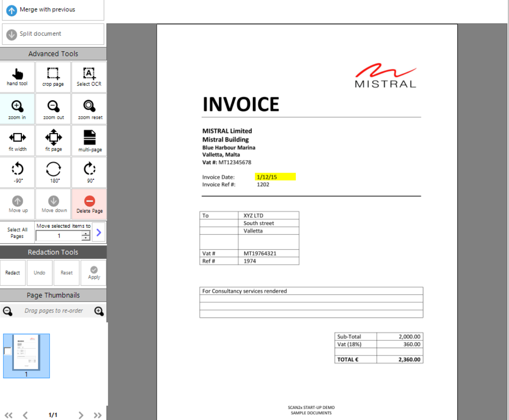Go to the first page

click(x=9, y=415)
